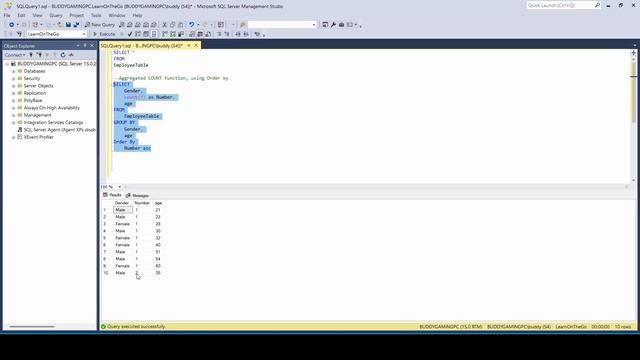Viewport: 640px width, 360px height.
Task: Open the Window menu
Action: [x=117, y=16]
